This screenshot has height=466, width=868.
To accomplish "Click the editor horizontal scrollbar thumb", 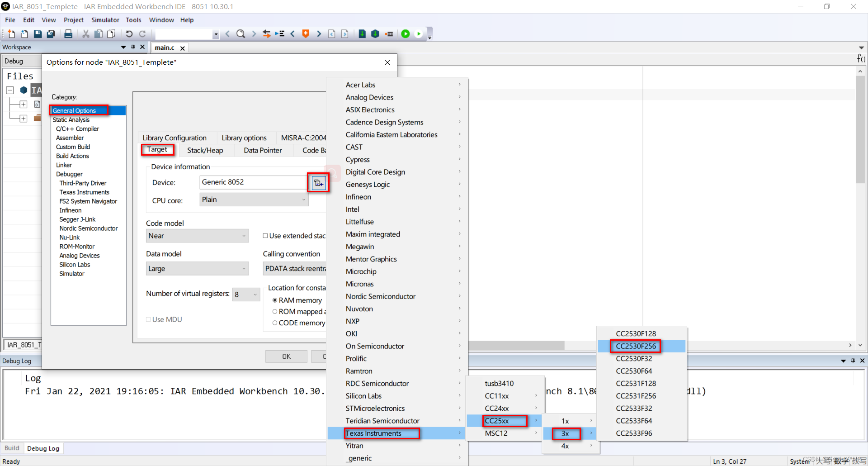I will (516, 345).
